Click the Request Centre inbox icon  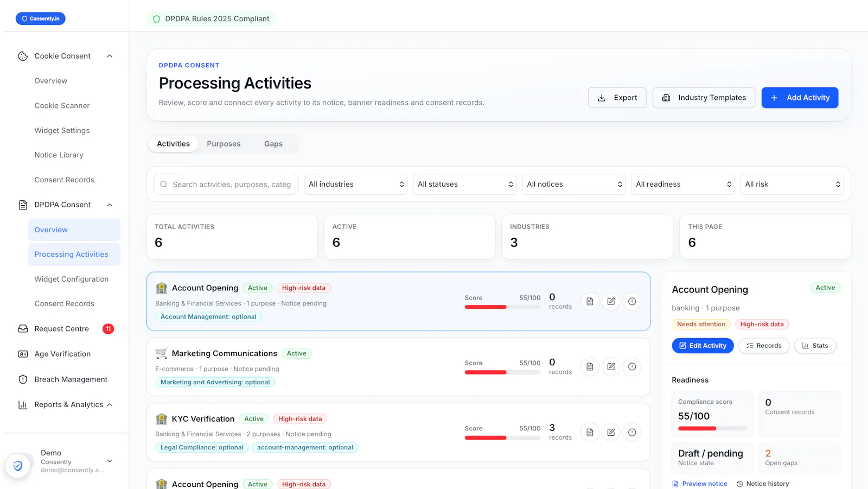pyautogui.click(x=23, y=329)
